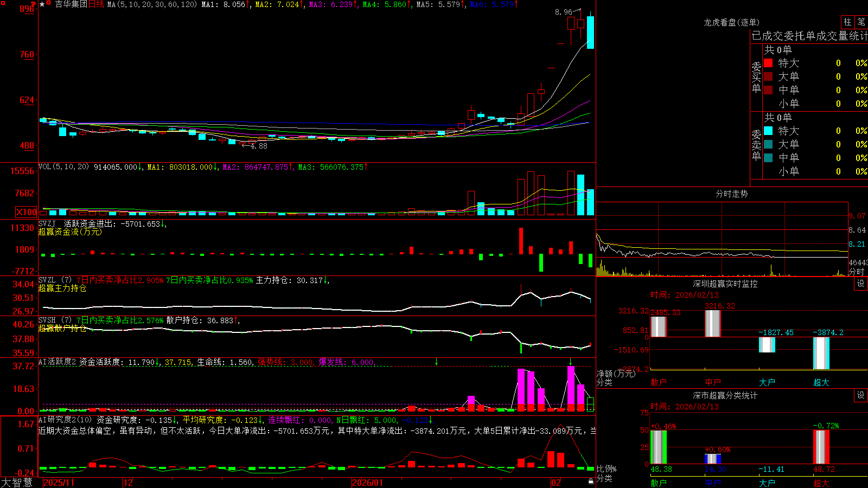Click the 委买单 section label
This screenshot has width=868, height=488.
pos(756,77)
